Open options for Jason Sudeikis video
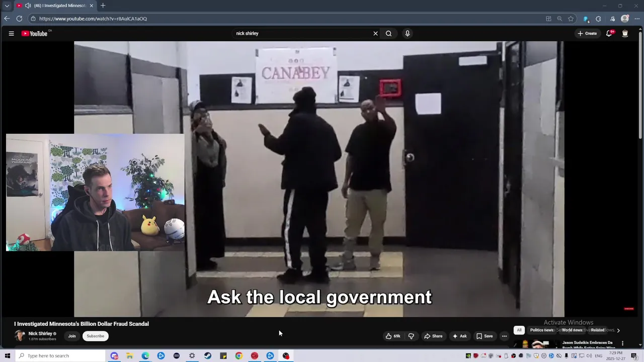The image size is (644, 362). (622, 343)
